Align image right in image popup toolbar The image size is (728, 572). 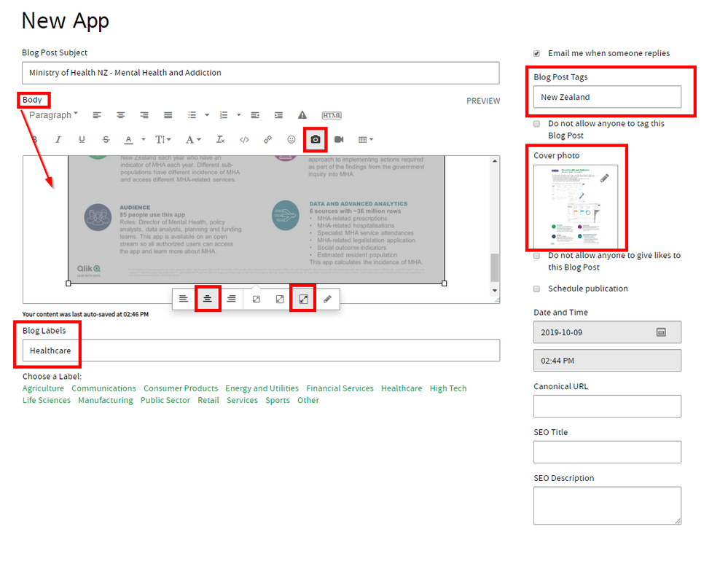pos(231,299)
